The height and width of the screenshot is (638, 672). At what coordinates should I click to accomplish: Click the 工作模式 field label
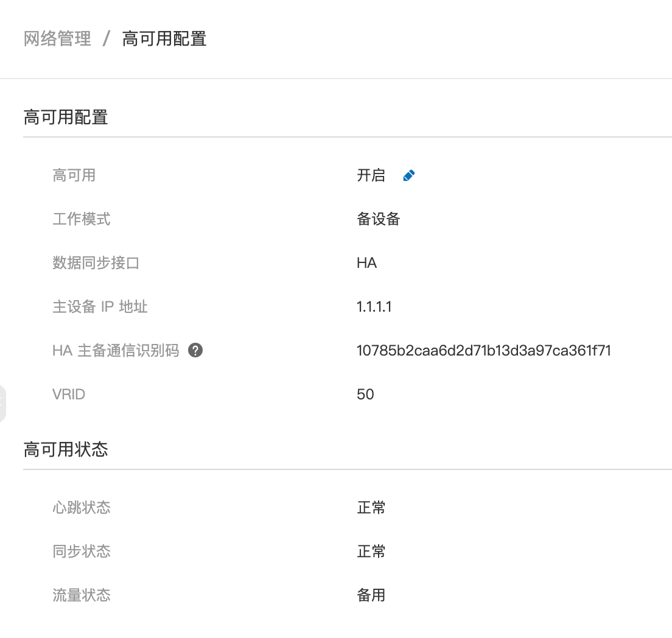82,219
